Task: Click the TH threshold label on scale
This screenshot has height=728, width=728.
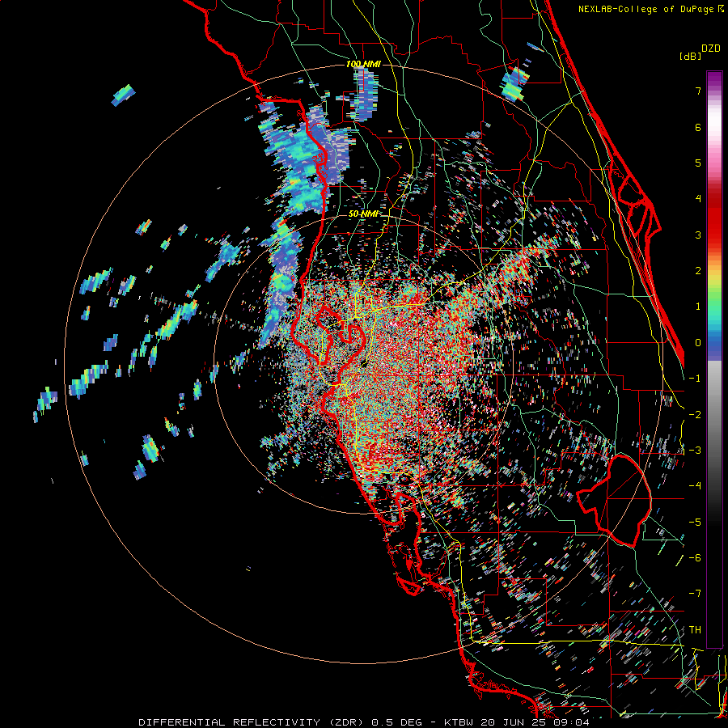Action: coord(695,630)
